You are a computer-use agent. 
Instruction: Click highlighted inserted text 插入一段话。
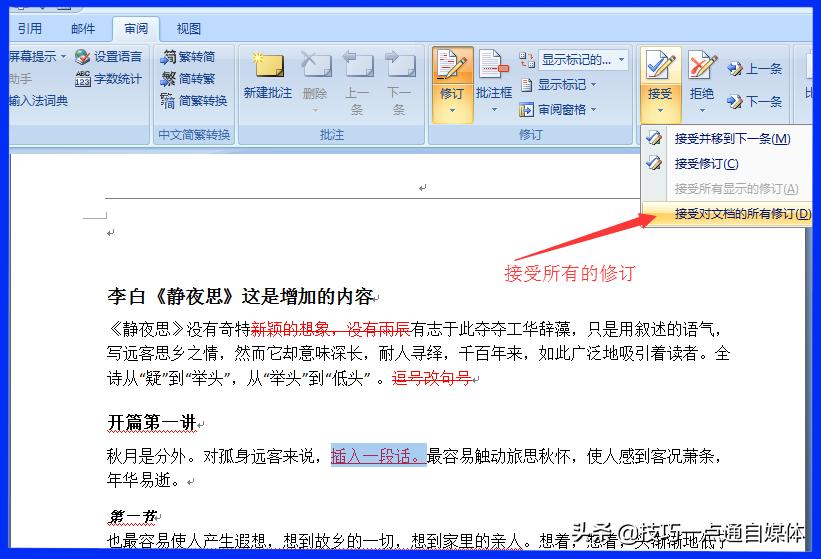point(379,456)
